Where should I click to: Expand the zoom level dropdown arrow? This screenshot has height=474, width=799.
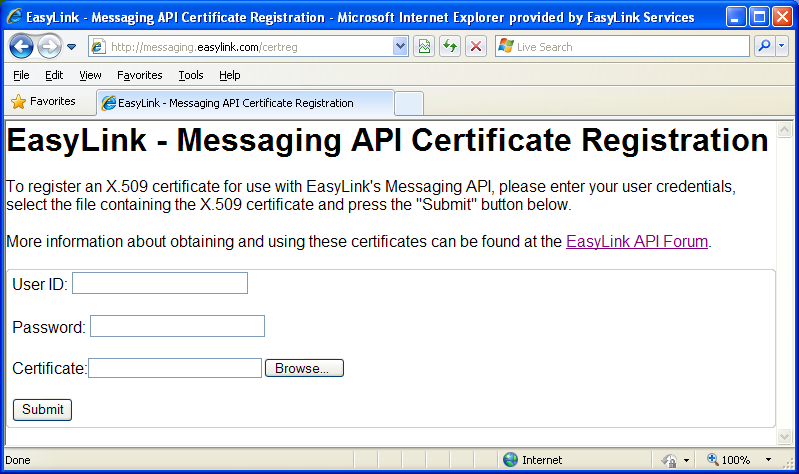click(x=768, y=460)
